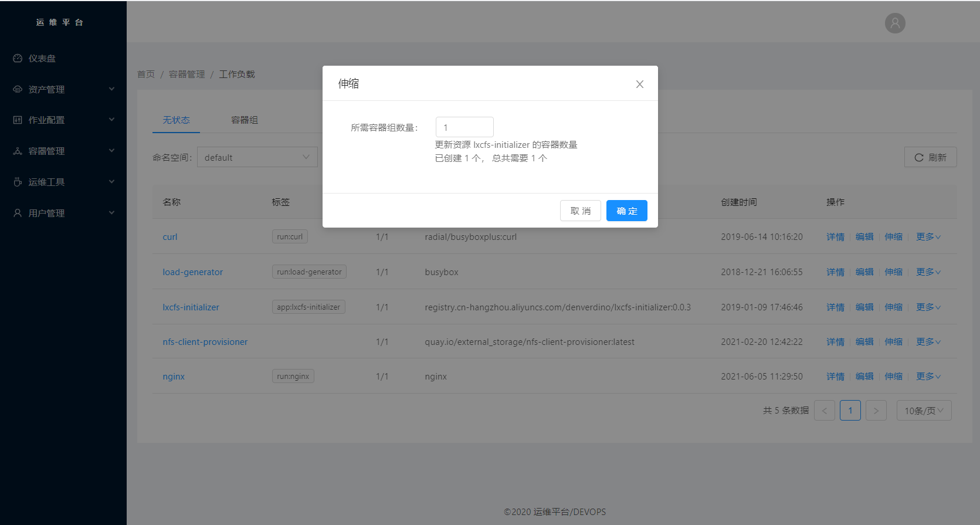This screenshot has height=525, width=980.
Task: Open the nfs-client-provisioner workload link
Action: pos(205,342)
